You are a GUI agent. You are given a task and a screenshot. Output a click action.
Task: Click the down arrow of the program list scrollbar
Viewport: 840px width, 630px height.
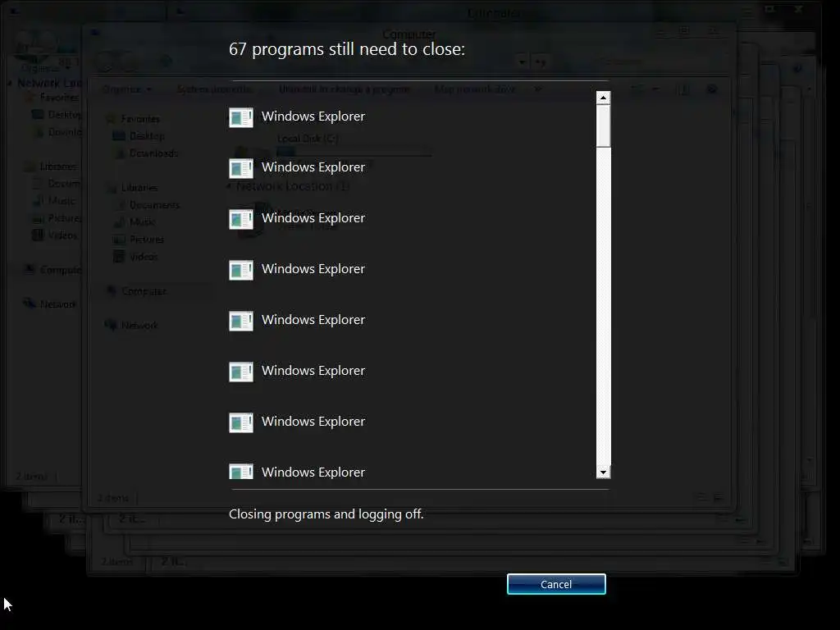pyautogui.click(x=603, y=472)
